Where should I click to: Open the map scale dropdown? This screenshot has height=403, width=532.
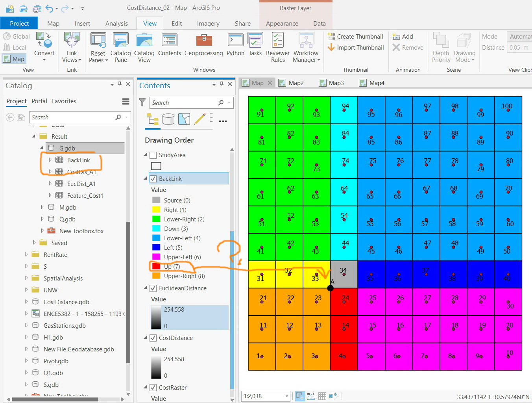coord(287,396)
